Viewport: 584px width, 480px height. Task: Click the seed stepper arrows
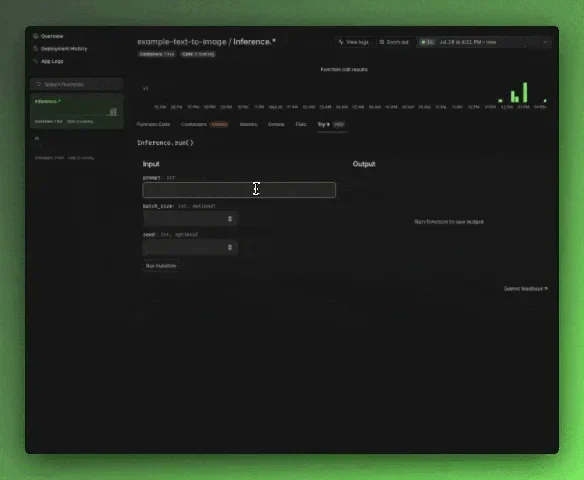tap(230, 247)
